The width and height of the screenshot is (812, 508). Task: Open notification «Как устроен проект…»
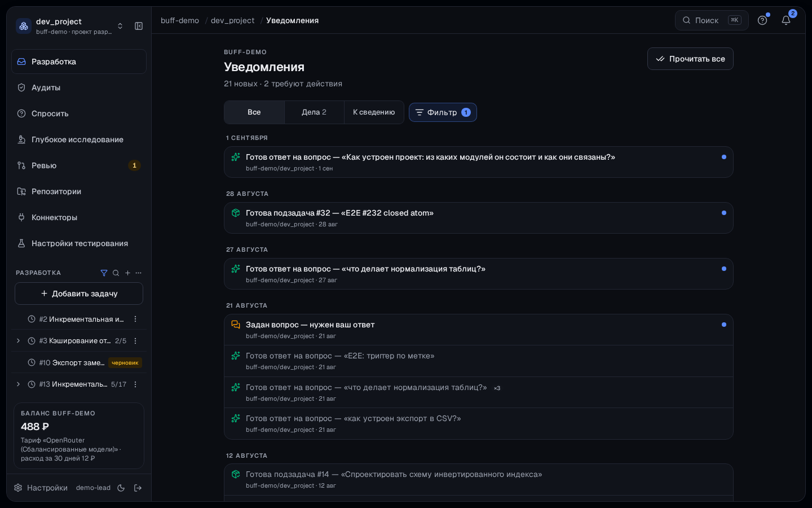click(x=479, y=162)
